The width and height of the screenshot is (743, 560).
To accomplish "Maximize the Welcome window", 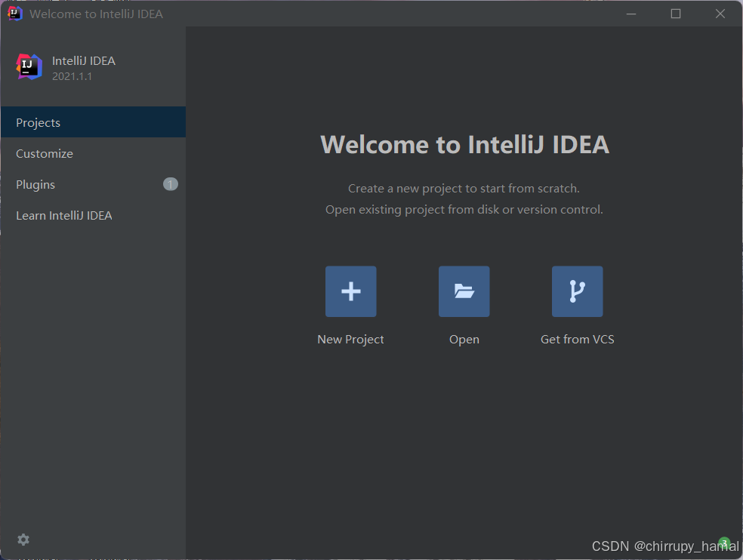I will (676, 14).
